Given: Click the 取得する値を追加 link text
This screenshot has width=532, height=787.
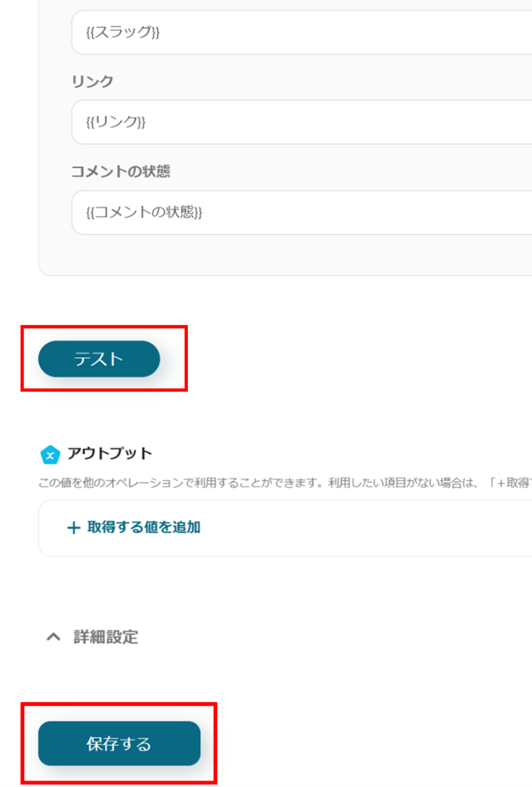Looking at the screenshot, I should pos(144,527).
